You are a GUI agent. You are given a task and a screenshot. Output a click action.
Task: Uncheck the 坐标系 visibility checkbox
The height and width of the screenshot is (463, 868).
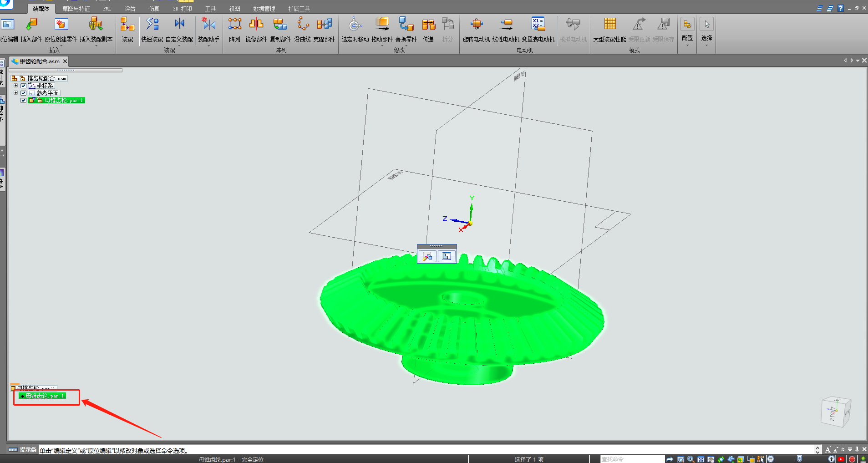coord(24,86)
